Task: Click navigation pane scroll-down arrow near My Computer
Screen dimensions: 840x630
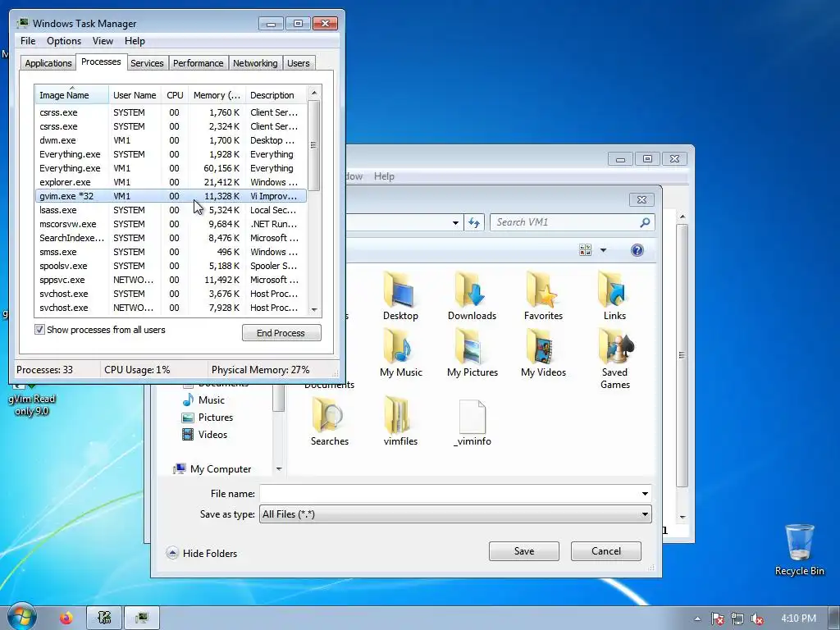Action: click(x=279, y=469)
